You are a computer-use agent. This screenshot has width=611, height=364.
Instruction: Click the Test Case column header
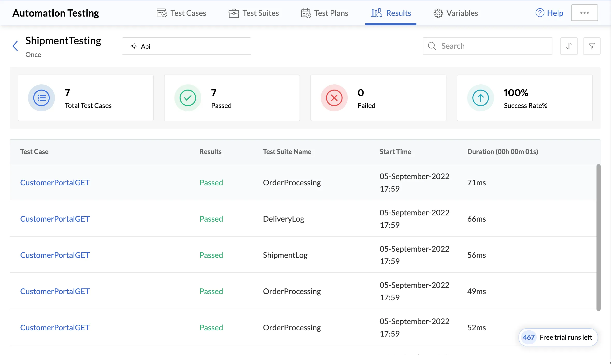pos(34,151)
